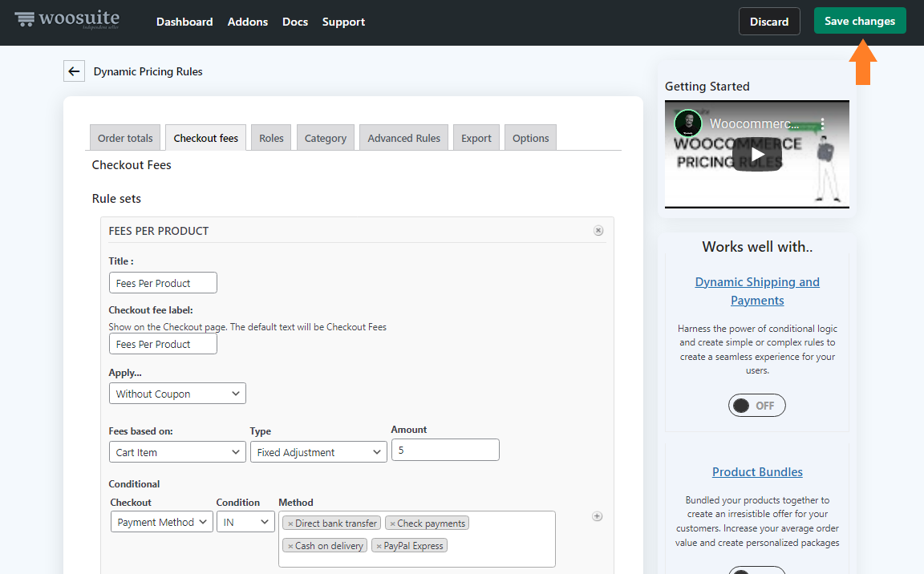Open the Apply Without Coupon dropdown
This screenshot has width=924, height=574.
[x=177, y=394]
